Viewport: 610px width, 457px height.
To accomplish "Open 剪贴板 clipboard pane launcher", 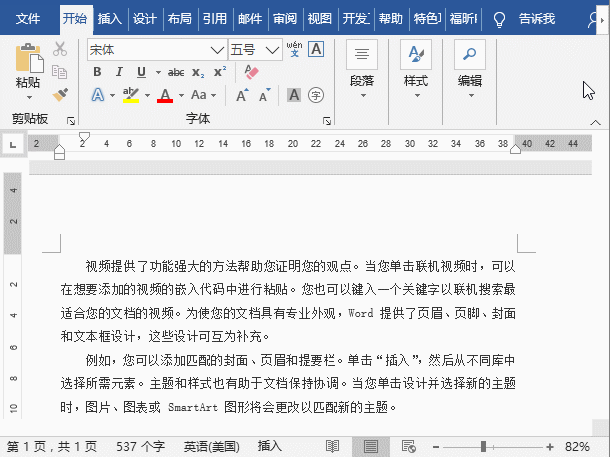I will 71,121.
